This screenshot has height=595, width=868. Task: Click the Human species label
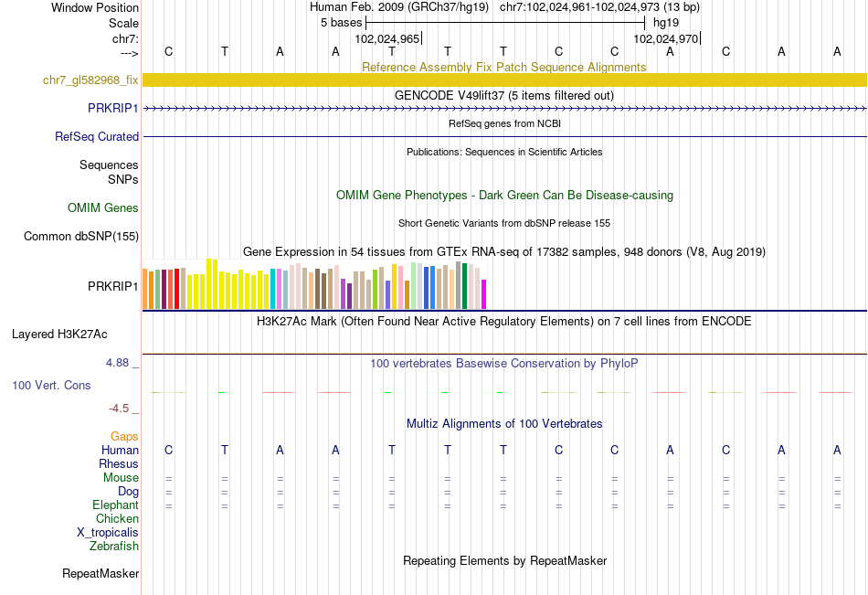[120, 450]
